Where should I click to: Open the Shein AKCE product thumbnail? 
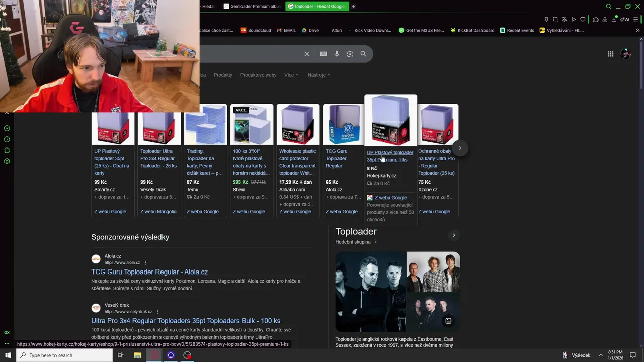tap(252, 124)
